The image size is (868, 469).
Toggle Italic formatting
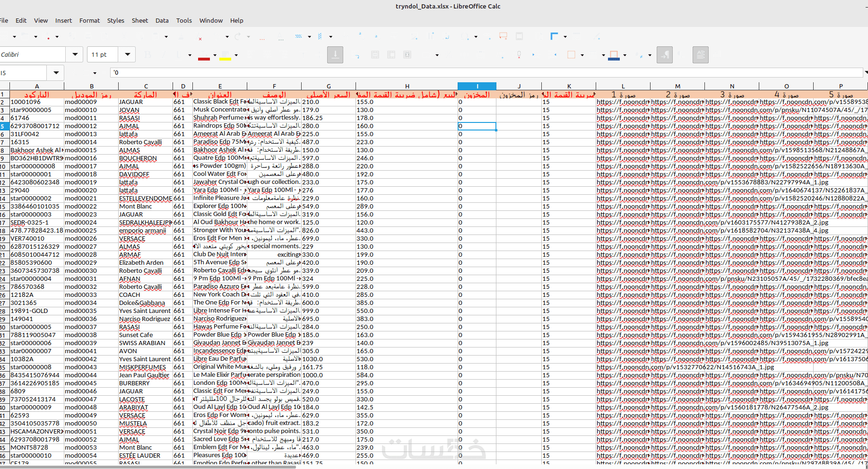pos(164,55)
